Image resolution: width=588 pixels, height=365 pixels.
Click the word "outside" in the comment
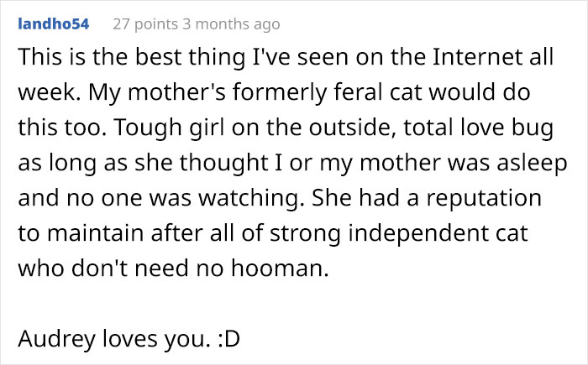pyautogui.click(x=350, y=128)
